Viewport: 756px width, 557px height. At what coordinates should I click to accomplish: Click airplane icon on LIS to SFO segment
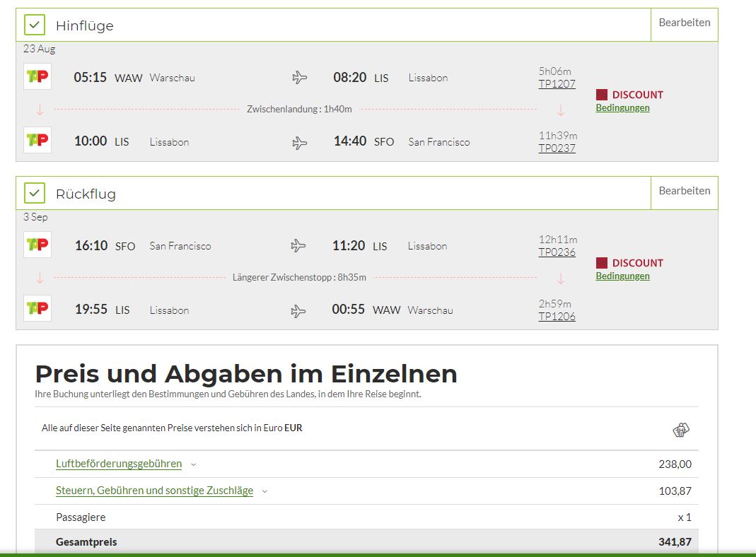(x=299, y=143)
